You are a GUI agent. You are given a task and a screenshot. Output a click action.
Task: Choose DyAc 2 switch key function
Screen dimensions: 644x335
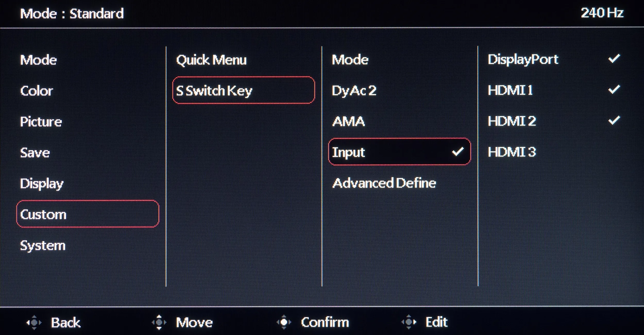[x=354, y=91]
